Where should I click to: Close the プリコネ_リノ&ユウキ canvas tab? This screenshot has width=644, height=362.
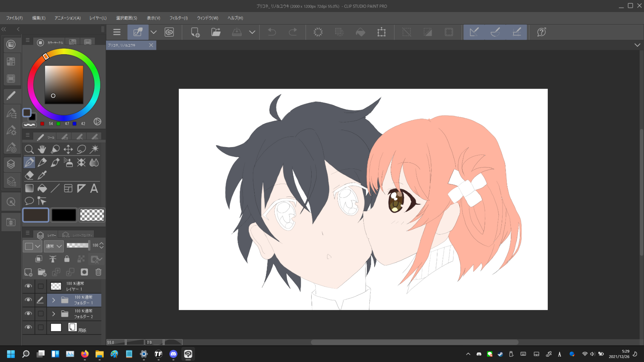(151, 45)
